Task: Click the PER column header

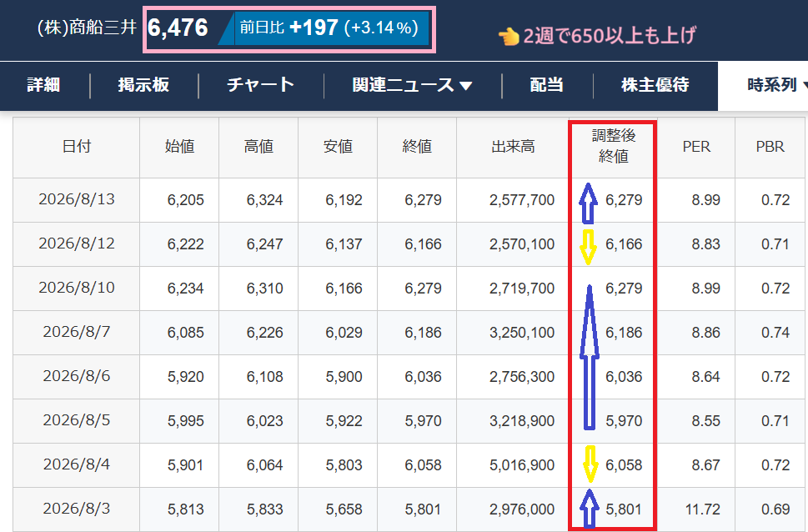Action: (x=696, y=147)
